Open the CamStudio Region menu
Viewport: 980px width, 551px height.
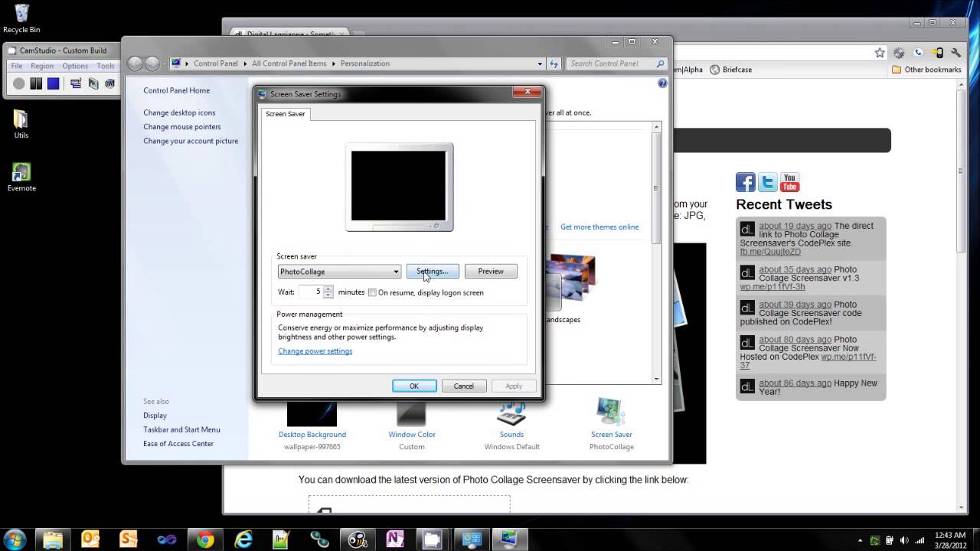[x=42, y=66]
